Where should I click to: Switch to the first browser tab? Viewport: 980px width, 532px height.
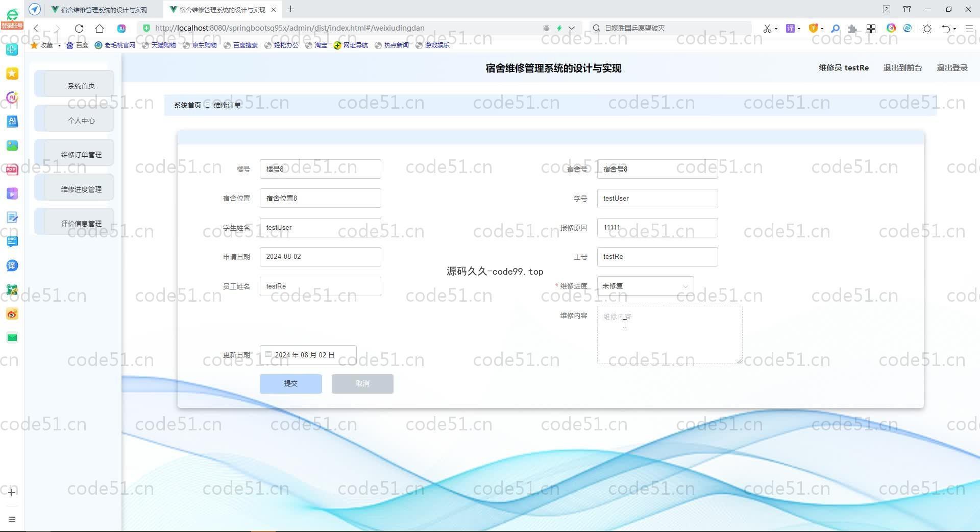tap(104, 10)
